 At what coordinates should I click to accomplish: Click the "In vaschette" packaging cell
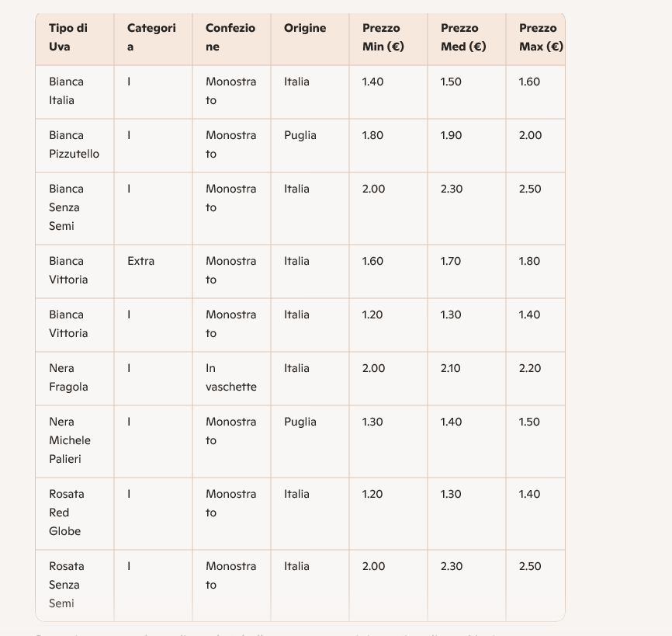tap(230, 377)
